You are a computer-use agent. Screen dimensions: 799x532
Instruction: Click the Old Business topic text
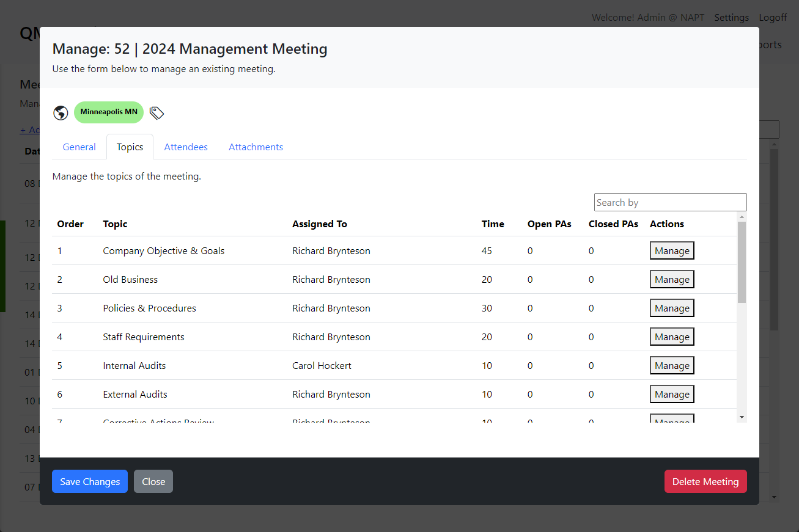click(x=130, y=280)
